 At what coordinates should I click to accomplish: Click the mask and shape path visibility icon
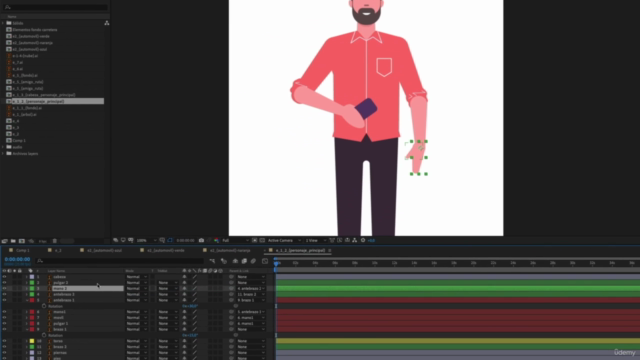click(x=170, y=240)
